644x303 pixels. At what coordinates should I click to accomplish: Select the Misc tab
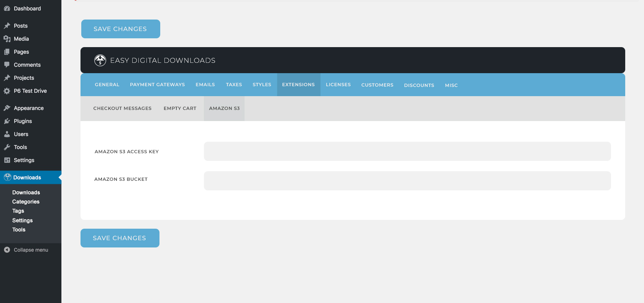451,85
